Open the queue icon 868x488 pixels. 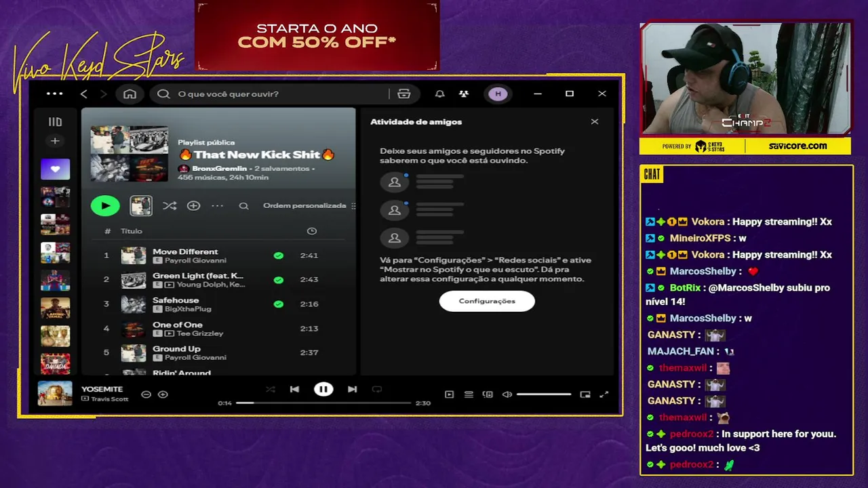tap(469, 394)
